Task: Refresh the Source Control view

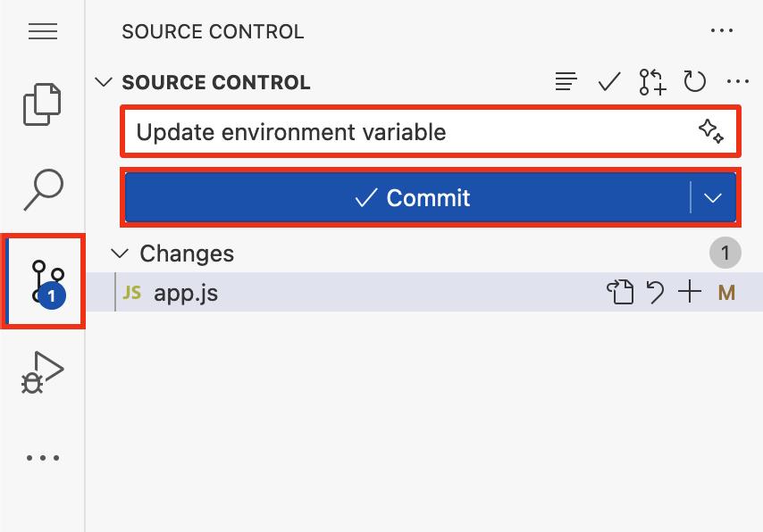Action: (x=695, y=81)
